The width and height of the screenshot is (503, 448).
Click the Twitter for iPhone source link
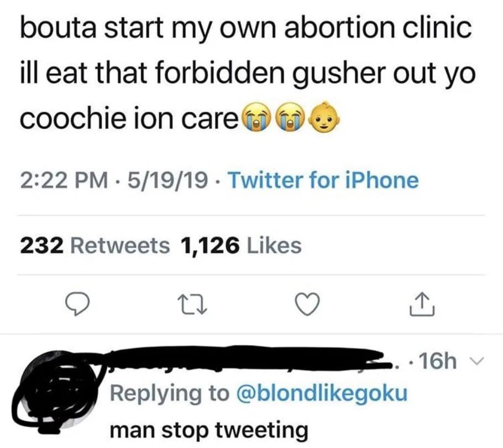323,180
